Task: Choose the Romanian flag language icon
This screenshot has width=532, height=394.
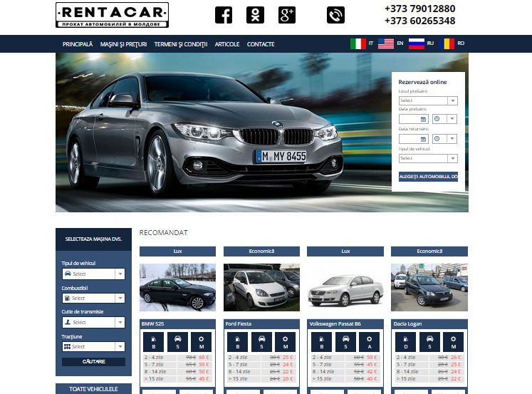Action: click(447, 43)
